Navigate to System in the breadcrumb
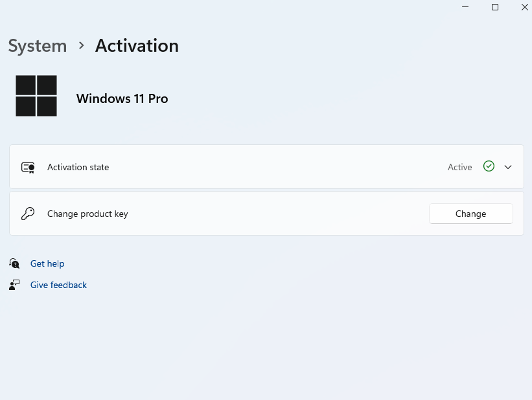The image size is (532, 400). (x=37, y=46)
